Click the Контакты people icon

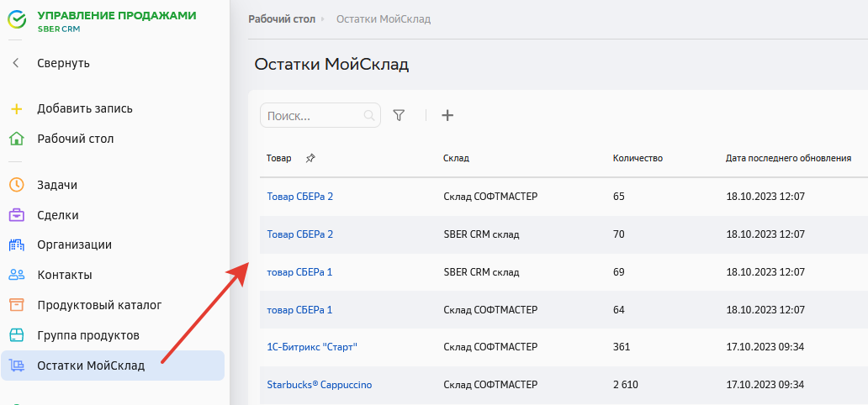click(16, 275)
